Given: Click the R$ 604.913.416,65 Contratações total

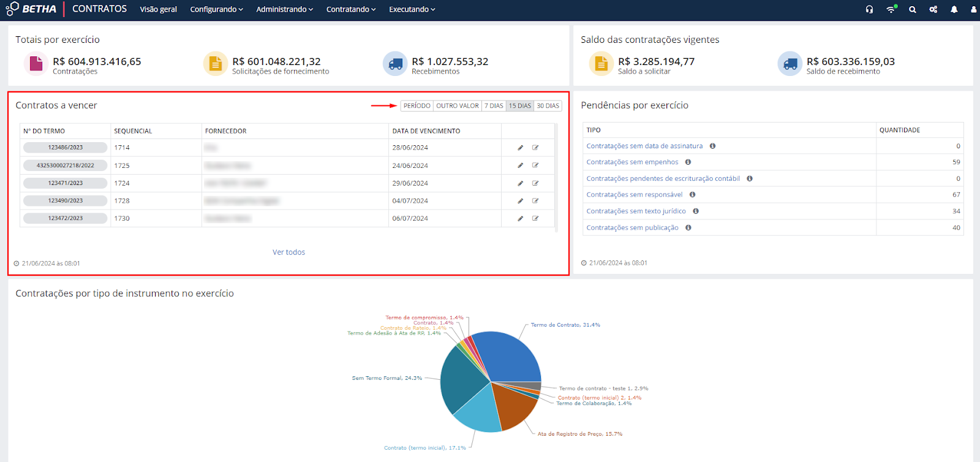Looking at the screenshot, I should click(97, 62).
